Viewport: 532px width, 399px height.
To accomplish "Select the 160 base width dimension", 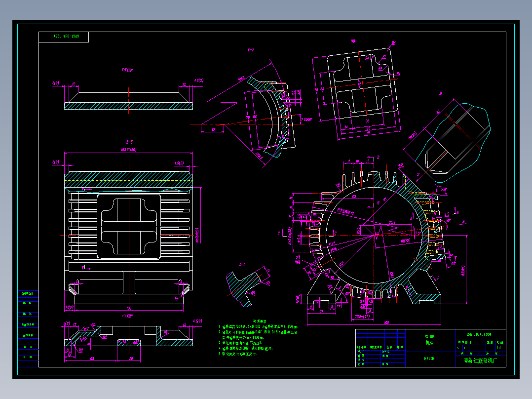I will click(x=386, y=322).
